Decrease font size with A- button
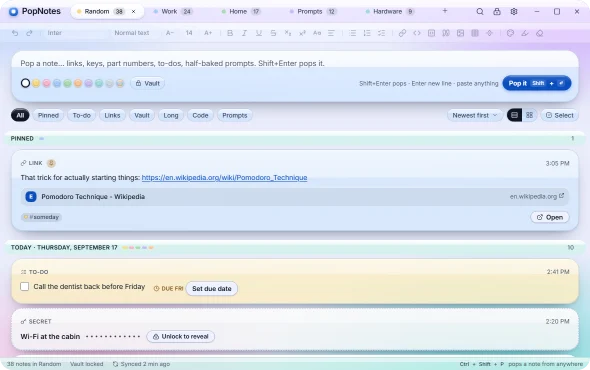 point(170,33)
